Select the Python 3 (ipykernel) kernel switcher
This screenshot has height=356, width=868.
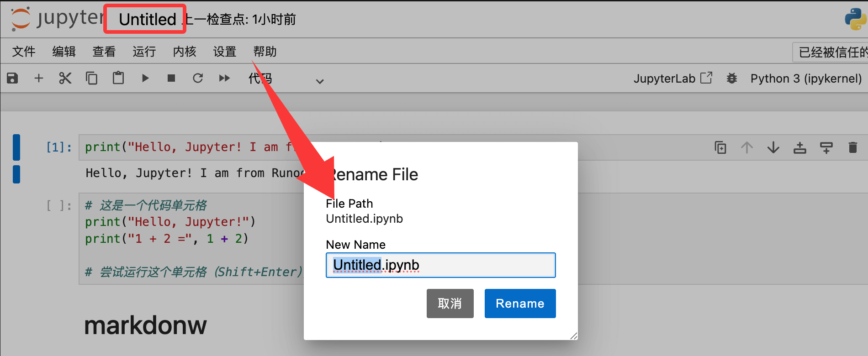tap(806, 79)
